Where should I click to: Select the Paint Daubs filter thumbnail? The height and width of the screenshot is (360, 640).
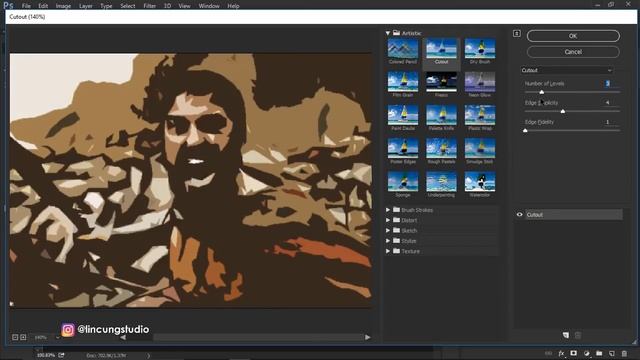[403, 116]
